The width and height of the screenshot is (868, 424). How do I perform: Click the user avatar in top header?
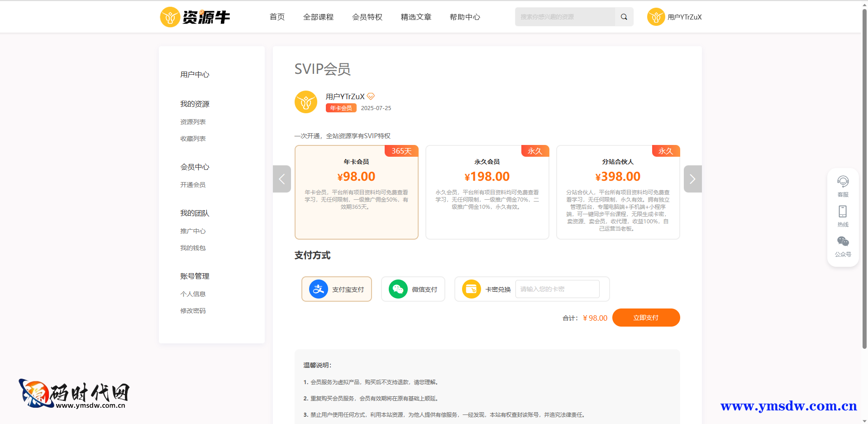click(x=656, y=17)
